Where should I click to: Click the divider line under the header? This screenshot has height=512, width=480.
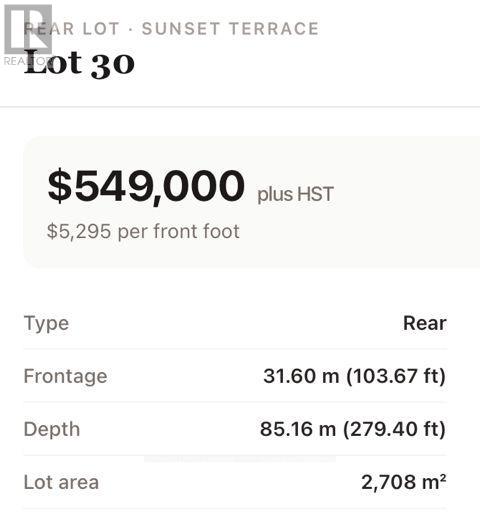[240, 107]
